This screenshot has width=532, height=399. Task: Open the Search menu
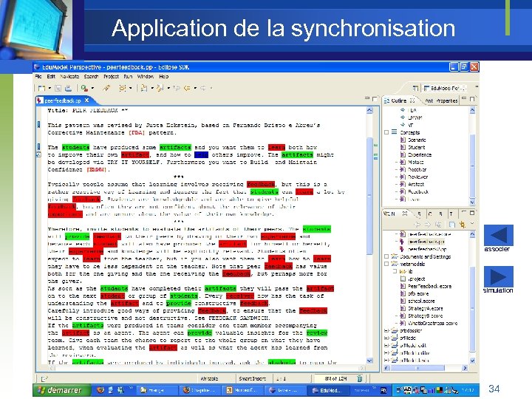tap(91, 77)
